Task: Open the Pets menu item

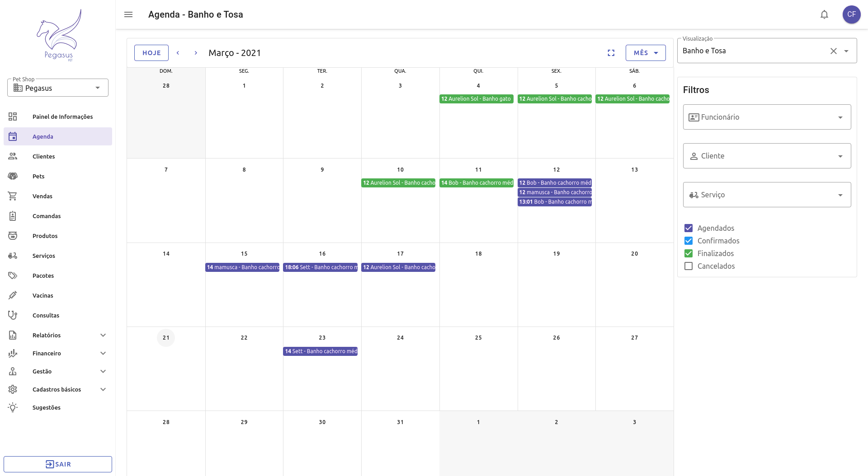Action: tap(58, 176)
